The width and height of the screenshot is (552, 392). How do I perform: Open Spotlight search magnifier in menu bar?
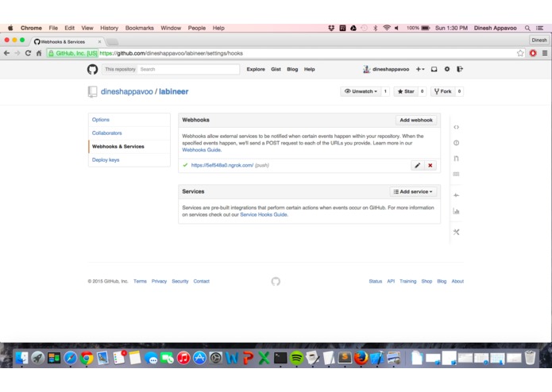tap(527, 28)
